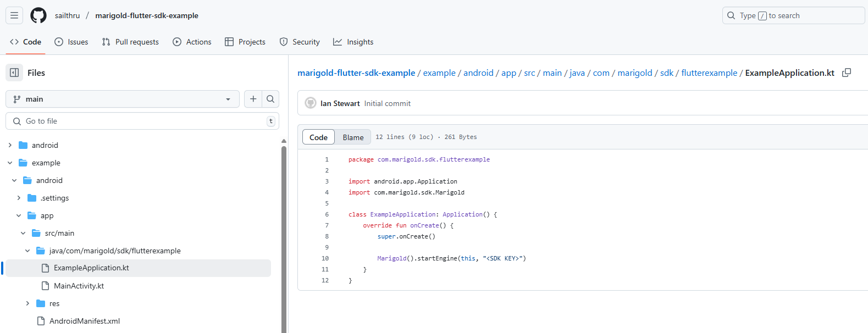
Task: Click the src/main folder icon
Action: [x=36, y=233]
